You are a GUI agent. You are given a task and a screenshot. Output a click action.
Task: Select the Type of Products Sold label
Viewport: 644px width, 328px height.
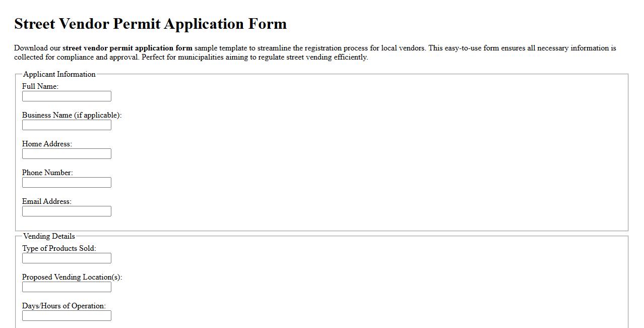tap(58, 248)
